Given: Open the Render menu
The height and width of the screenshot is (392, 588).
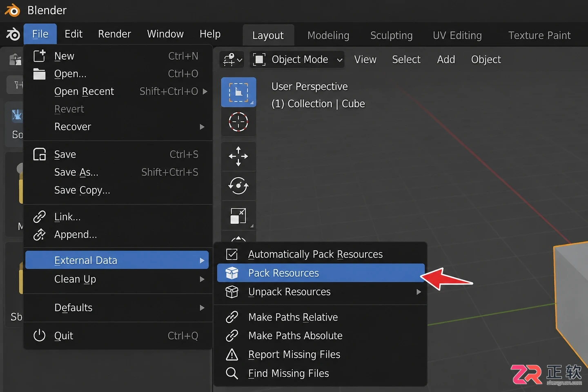Looking at the screenshot, I should click(114, 34).
